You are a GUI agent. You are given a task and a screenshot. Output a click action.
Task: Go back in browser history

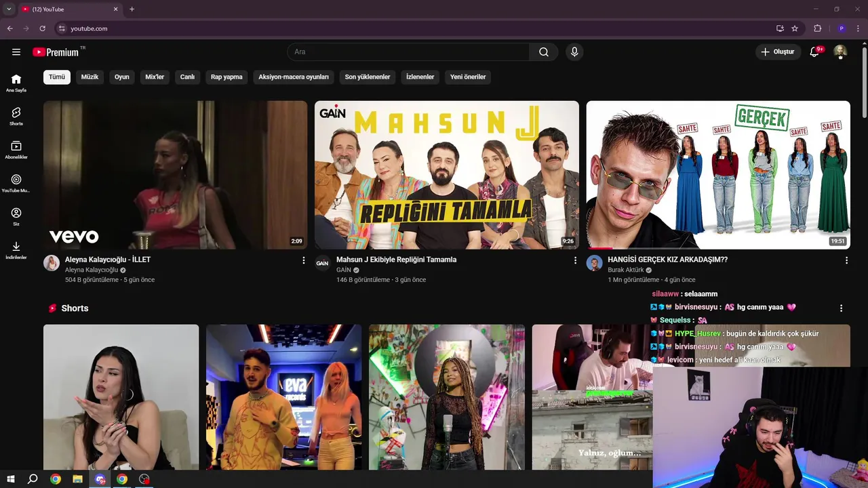click(x=9, y=28)
